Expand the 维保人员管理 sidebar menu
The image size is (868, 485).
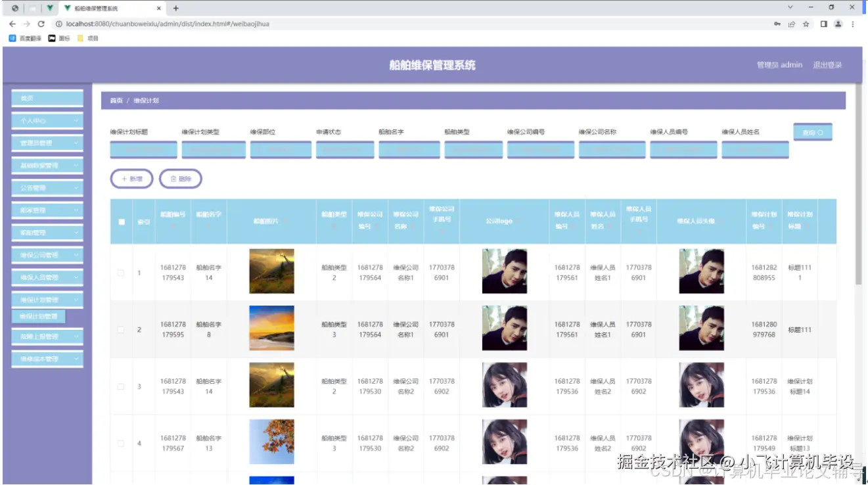(47, 277)
